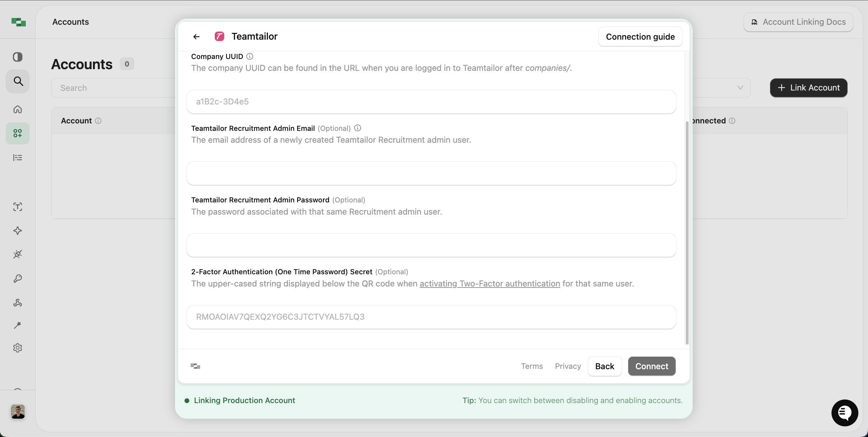Click the Privacy link
The width and height of the screenshot is (868, 437).
[568, 366]
